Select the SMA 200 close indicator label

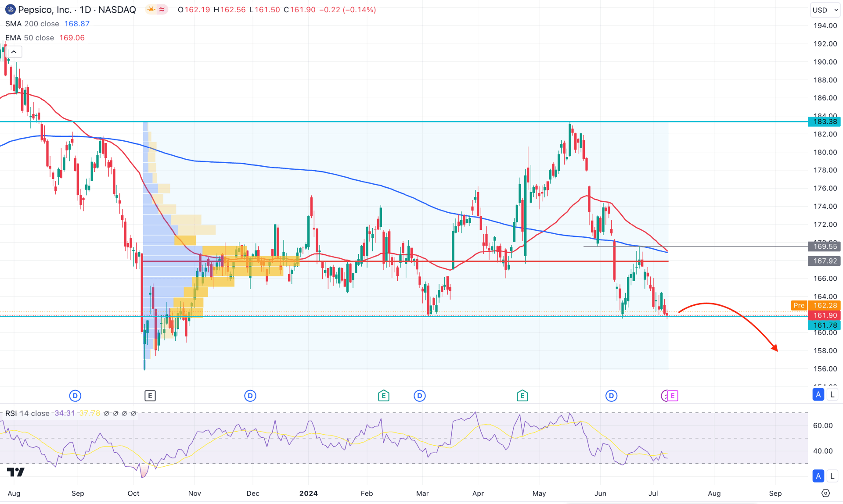click(x=32, y=24)
